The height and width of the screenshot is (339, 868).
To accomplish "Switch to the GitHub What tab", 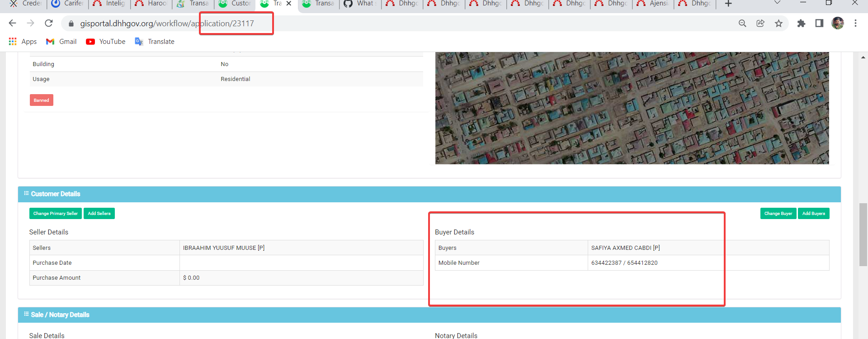I will click(x=360, y=4).
